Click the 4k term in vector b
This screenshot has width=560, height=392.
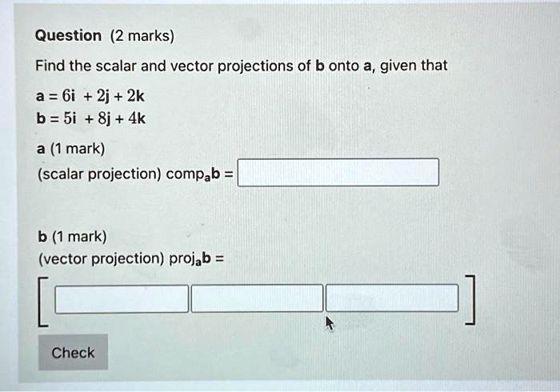coord(137,118)
